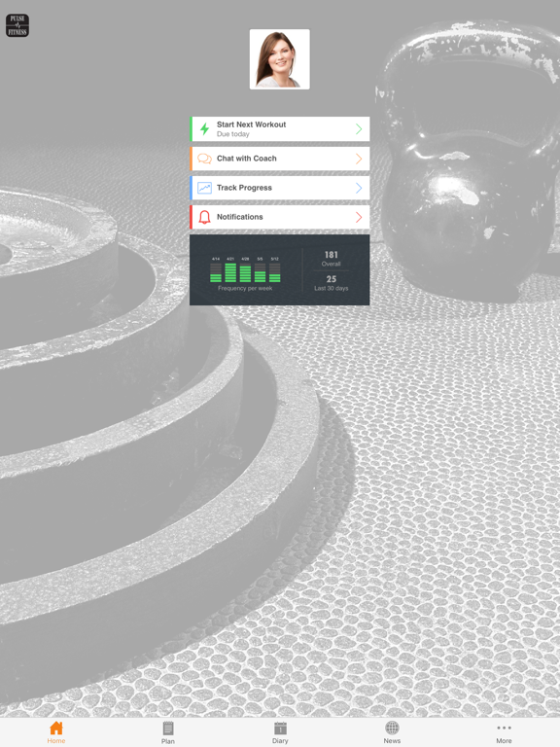Open the user profile photo
This screenshot has width=560, height=747.
click(x=280, y=59)
